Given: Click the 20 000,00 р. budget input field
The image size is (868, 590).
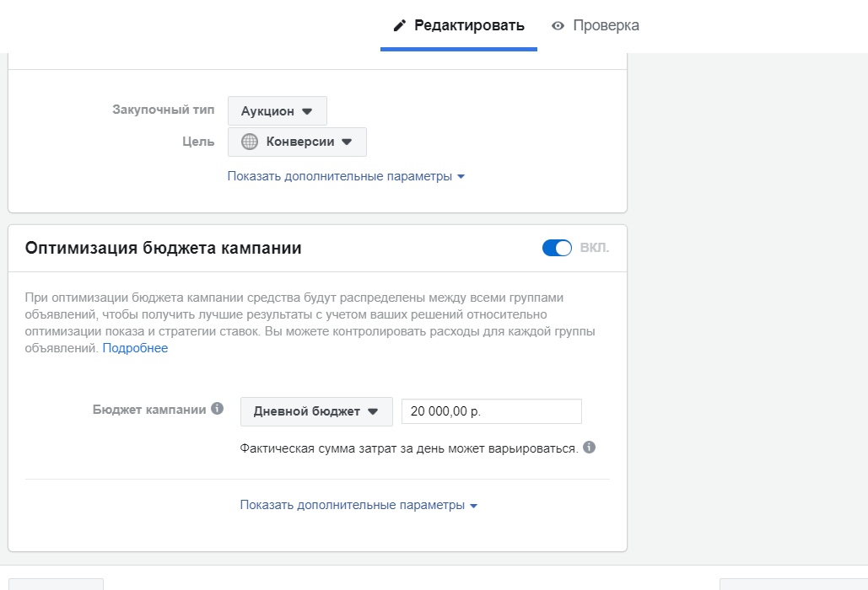Looking at the screenshot, I should tap(492, 411).
